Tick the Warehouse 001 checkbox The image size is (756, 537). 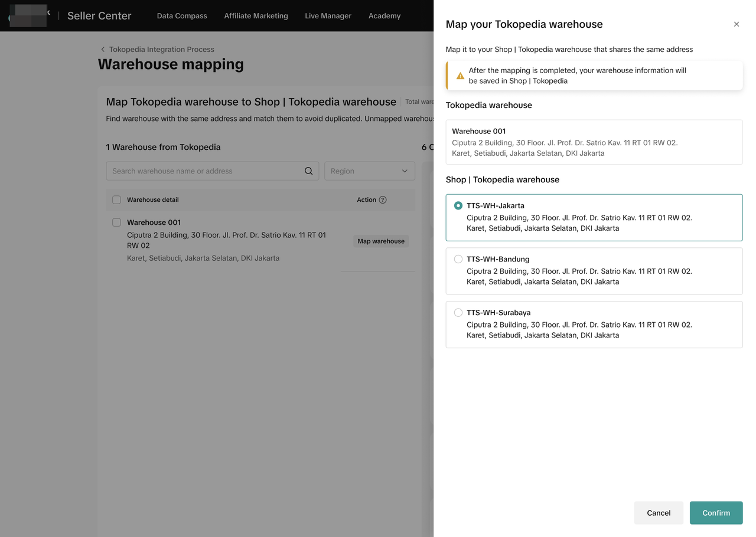[x=116, y=222]
